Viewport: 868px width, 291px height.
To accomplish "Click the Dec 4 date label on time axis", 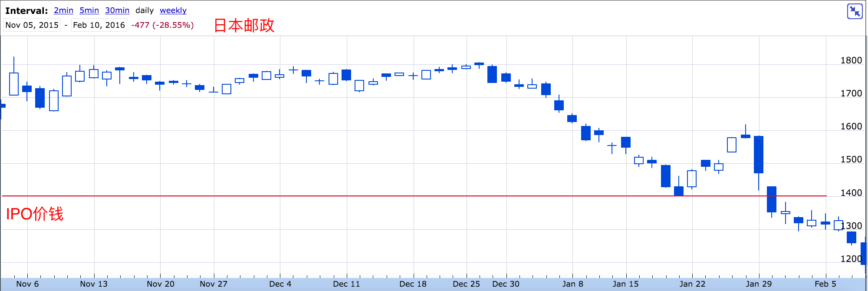I will point(280,284).
